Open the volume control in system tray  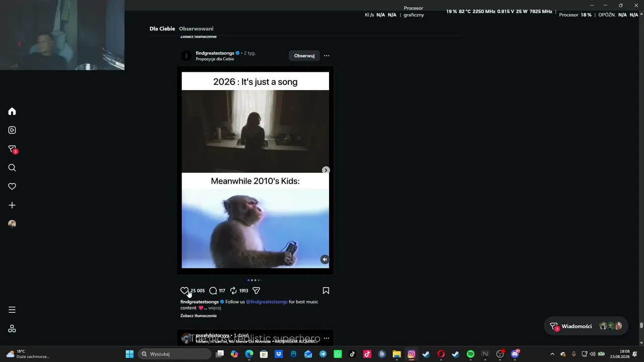[592, 354]
